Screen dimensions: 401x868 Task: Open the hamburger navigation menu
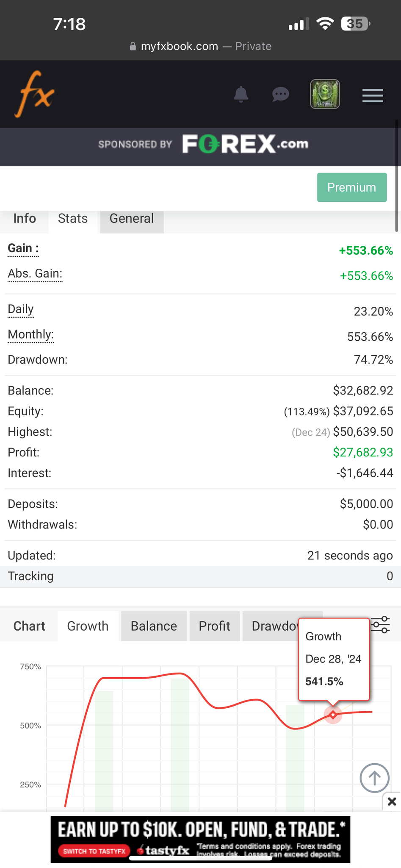pos(373,95)
